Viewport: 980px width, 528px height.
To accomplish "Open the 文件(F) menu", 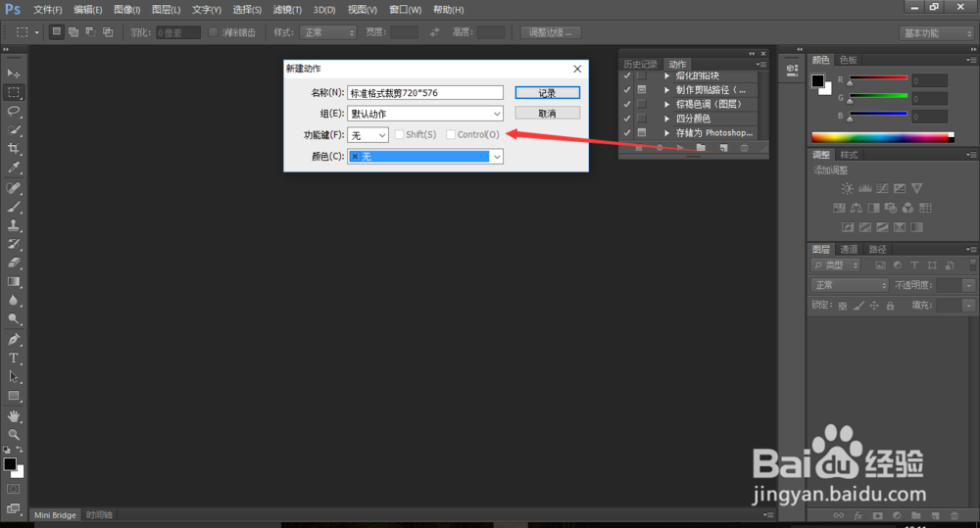I will click(x=47, y=10).
